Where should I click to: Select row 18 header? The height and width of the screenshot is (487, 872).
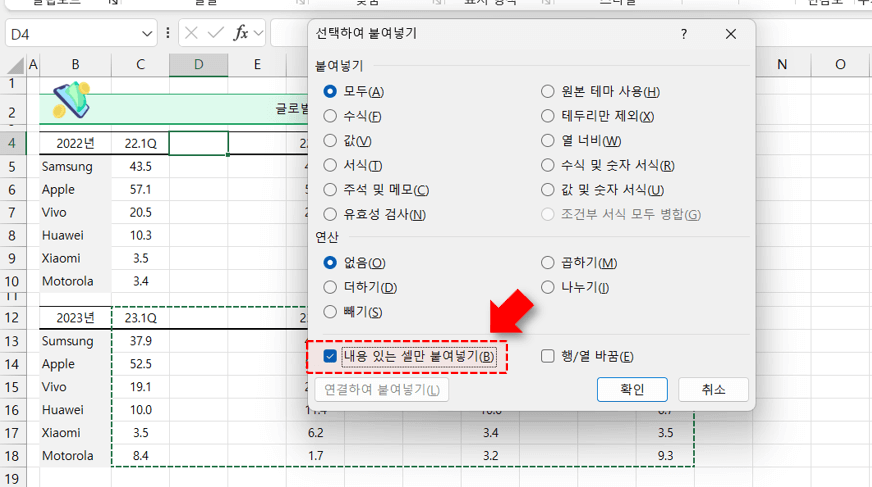[x=12, y=456]
